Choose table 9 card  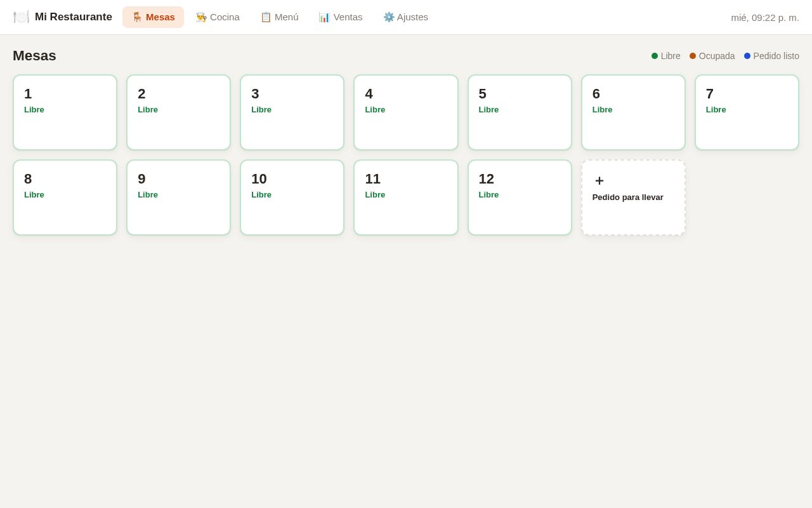click(178, 197)
